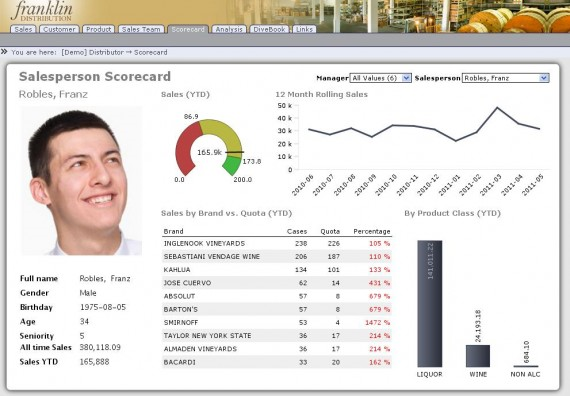
Task: Select the ALMADEN VINEYARDS row
Action: [x=277, y=349]
